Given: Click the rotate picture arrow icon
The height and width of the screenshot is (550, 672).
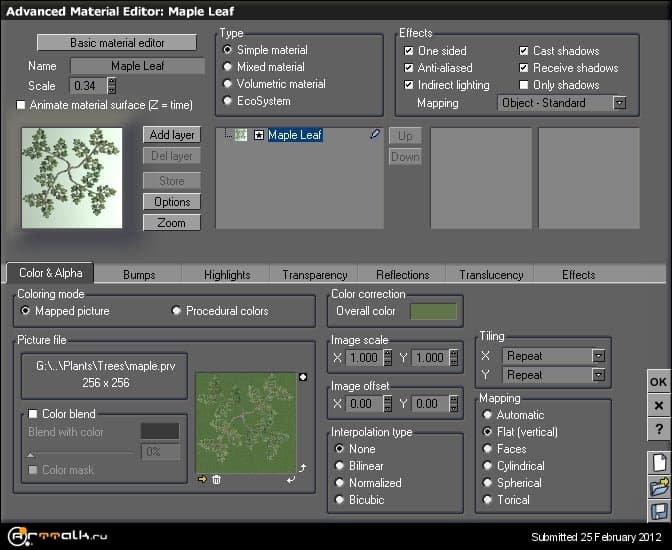Looking at the screenshot, I should (x=301, y=467).
